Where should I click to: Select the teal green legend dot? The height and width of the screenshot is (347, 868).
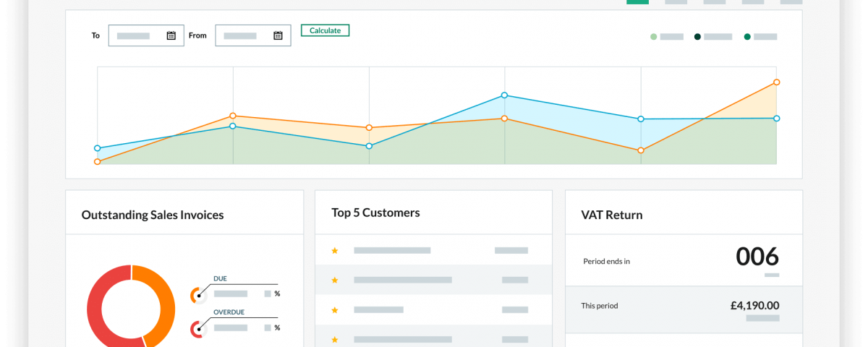[747, 36]
